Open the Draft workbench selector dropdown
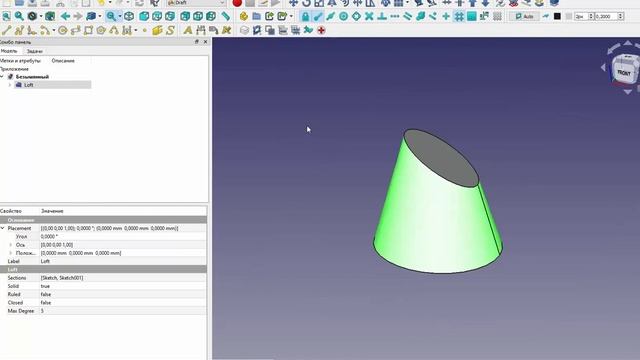 197,2
